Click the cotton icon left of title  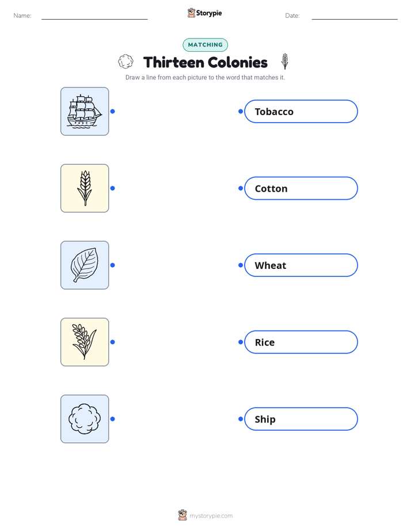[125, 62]
